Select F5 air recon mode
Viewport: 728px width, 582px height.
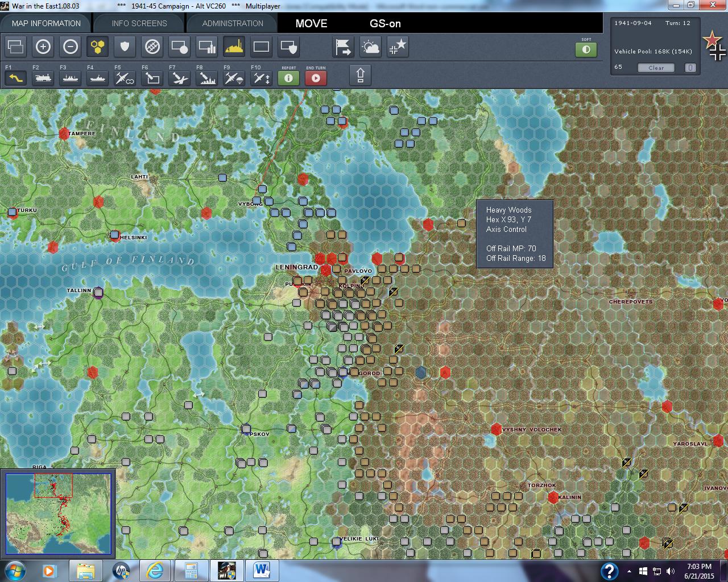coord(125,78)
